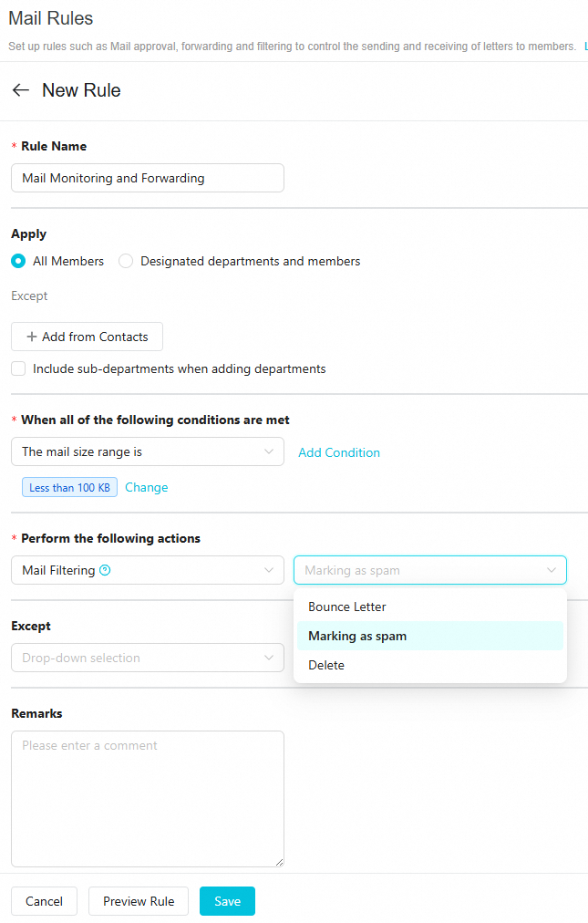
Task: Select Bounce Letter from the list
Action: (347, 607)
